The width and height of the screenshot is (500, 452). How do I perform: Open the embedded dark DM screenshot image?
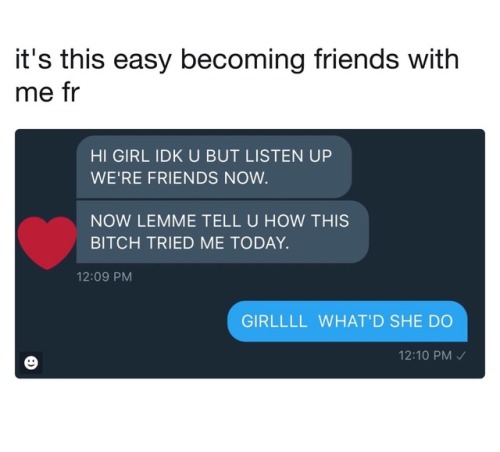[x=250, y=254]
